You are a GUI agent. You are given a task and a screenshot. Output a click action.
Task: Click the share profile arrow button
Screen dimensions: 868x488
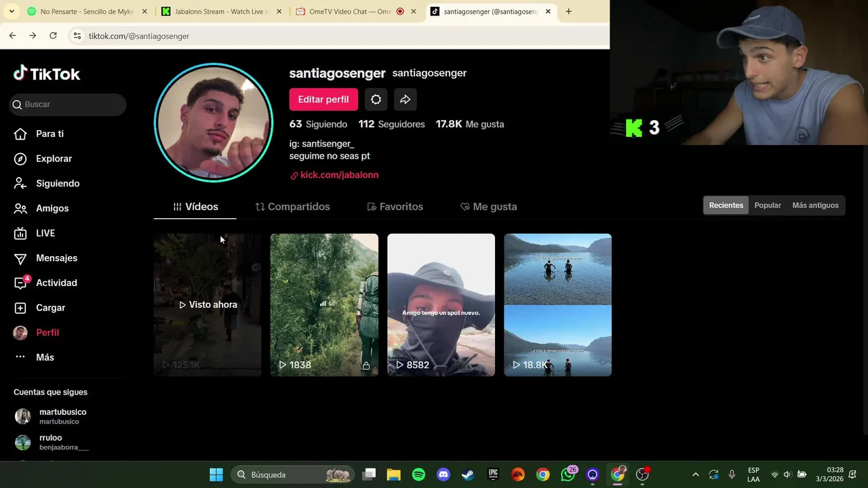405,100
